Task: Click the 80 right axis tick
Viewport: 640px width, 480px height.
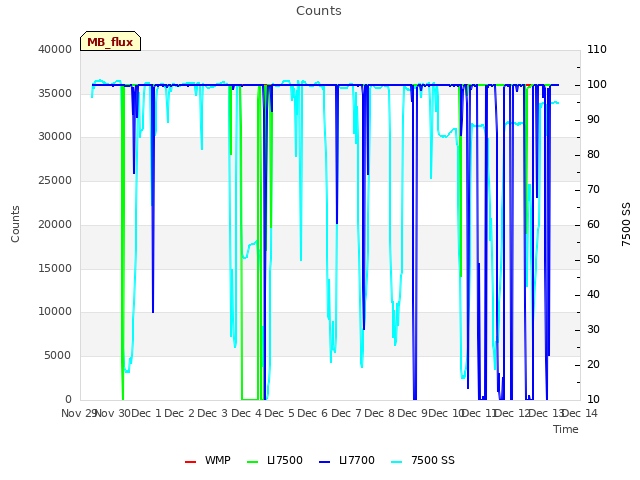Action: click(x=593, y=155)
